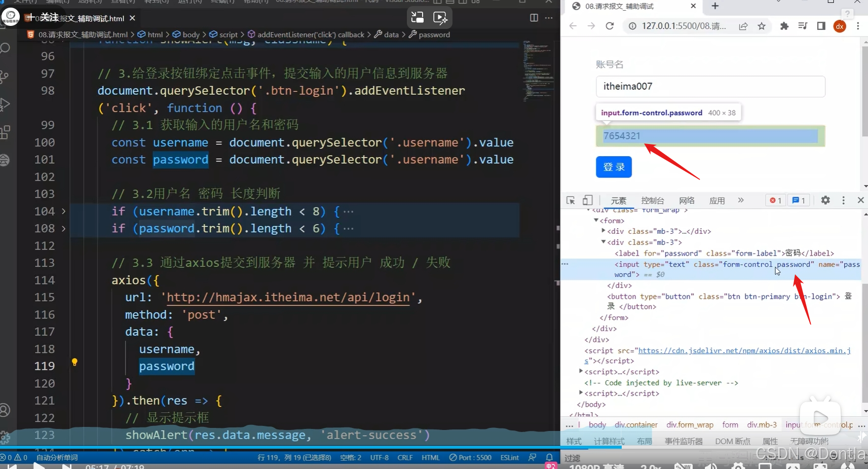Click the 登录 login button
Screen dimensions: 868x469
pyautogui.click(x=614, y=167)
